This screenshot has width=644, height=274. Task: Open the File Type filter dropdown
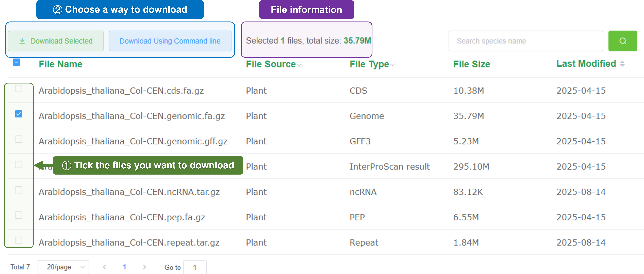[393, 65]
